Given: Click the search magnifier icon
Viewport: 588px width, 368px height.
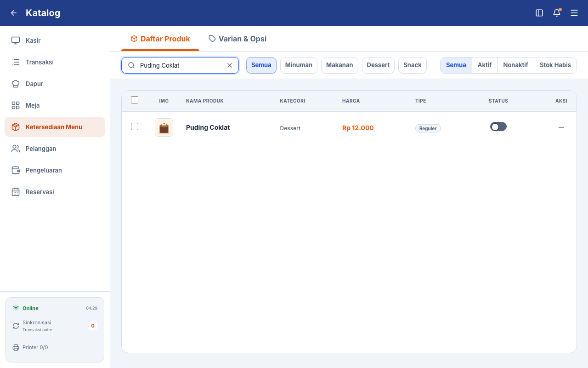Looking at the screenshot, I should point(131,65).
